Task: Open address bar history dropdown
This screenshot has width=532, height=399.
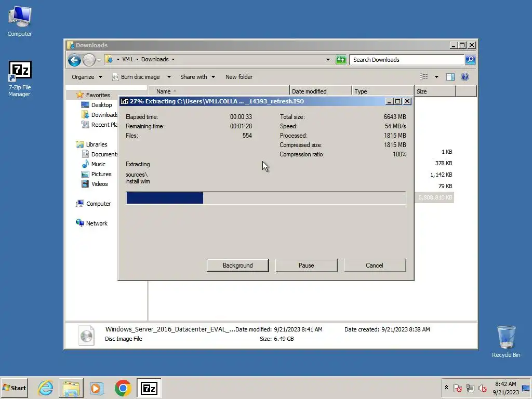Action: (x=328, y=60)
